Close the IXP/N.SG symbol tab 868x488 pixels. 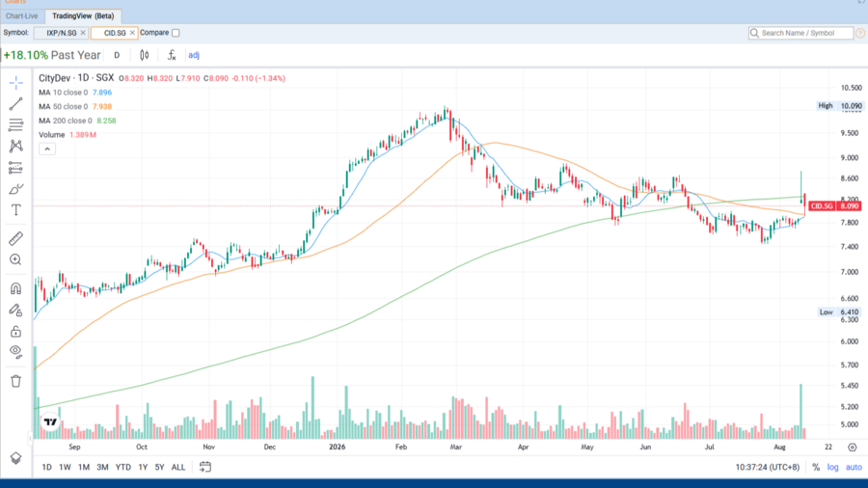pyautogui.click(x=83, y=33)
